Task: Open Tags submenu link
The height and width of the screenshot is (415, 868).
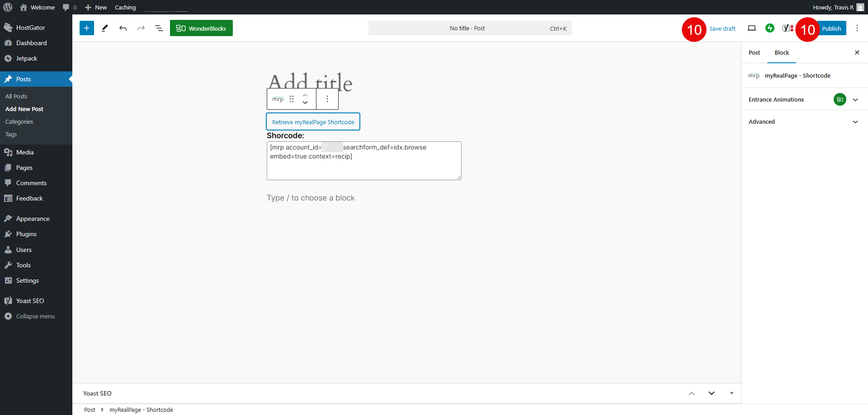Action: [11, 134]
